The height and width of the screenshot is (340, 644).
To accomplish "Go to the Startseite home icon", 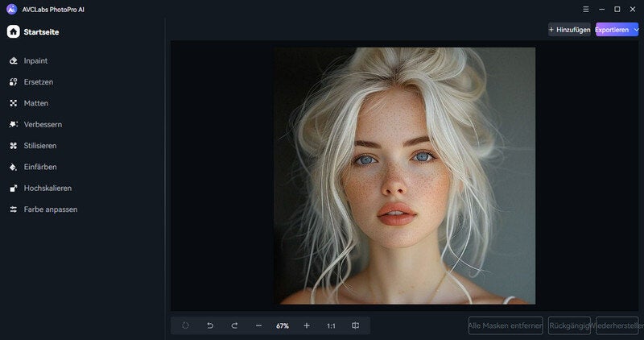I will (13, 31).
